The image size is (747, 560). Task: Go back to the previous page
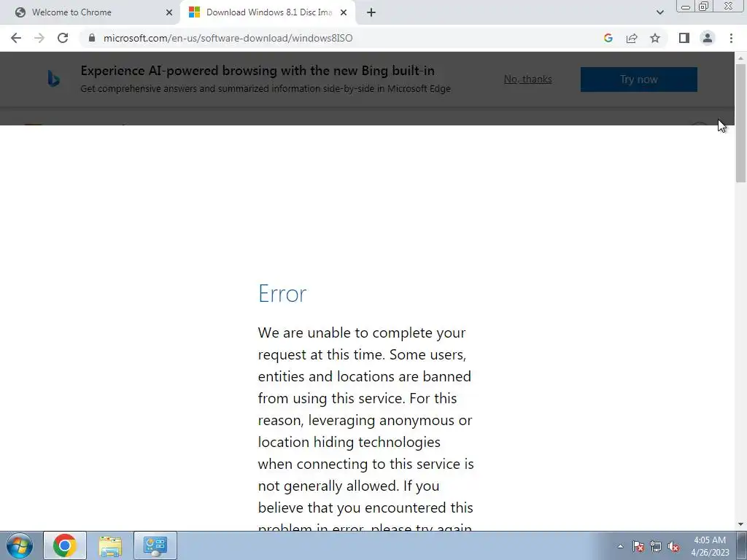[x=16, y=38]
